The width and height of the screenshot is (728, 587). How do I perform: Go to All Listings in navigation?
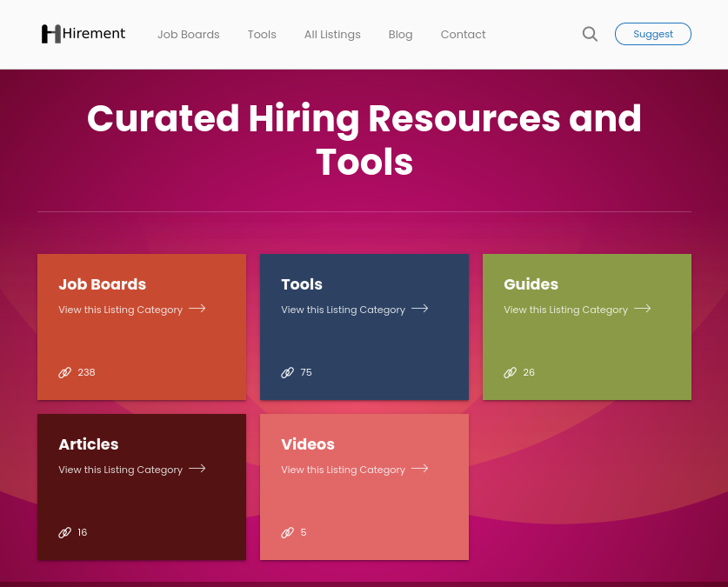click(x=332, y=35)
